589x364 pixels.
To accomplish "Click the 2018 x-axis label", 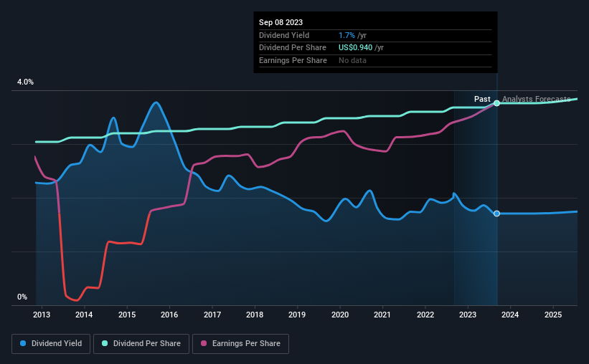I will click(x=255, y=315).
